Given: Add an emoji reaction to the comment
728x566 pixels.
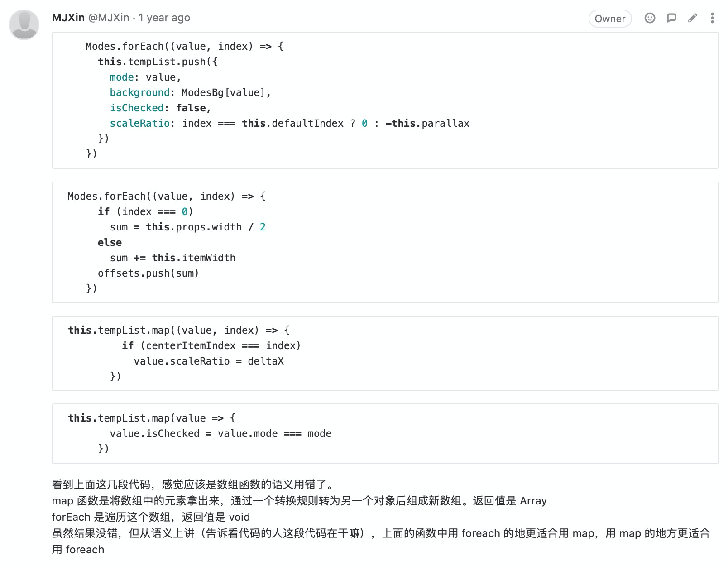Looking at the screenshot, I should (650, 18).
